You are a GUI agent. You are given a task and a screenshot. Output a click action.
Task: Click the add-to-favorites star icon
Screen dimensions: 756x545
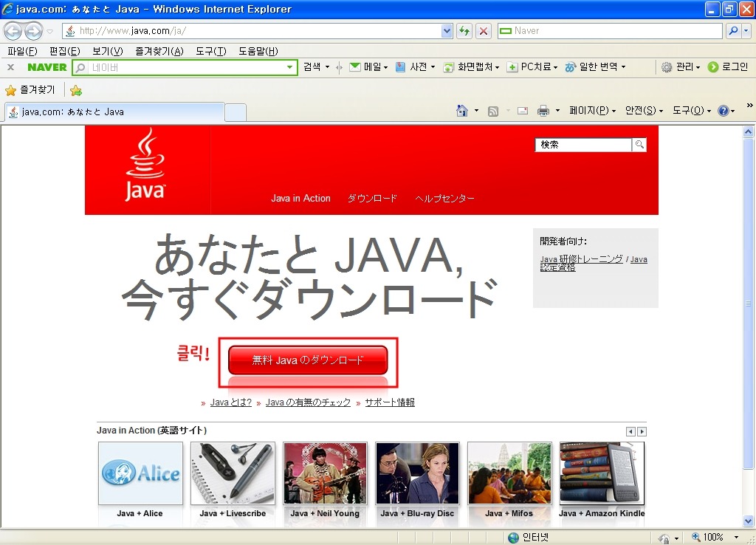coord(76,90)
